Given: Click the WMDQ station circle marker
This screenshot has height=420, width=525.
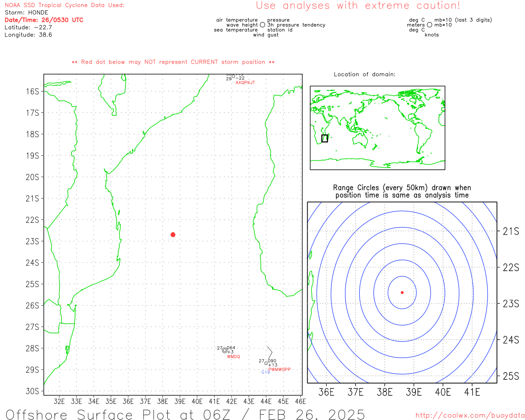Looking at the screenshot, I should click(x=225, y=350).
